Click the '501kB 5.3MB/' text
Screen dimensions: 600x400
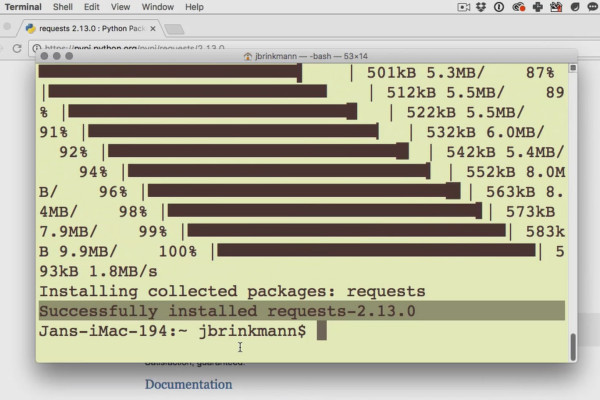pos(426,73)
